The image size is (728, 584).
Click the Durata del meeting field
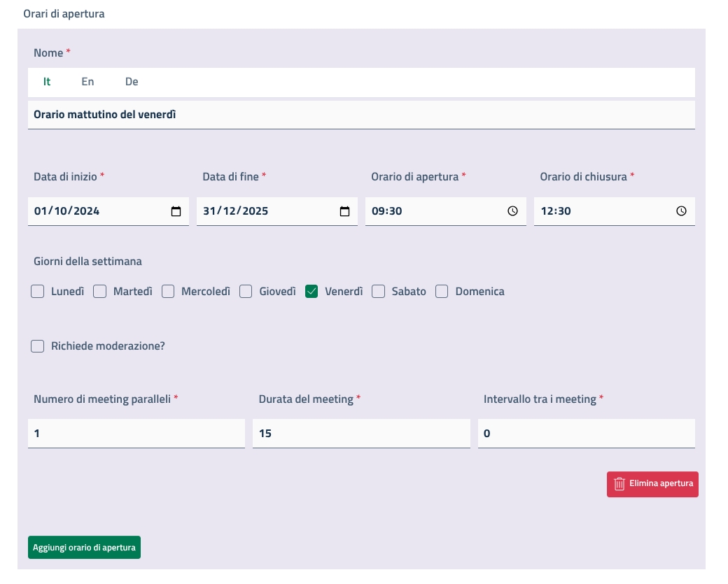[x=361, y=434]
